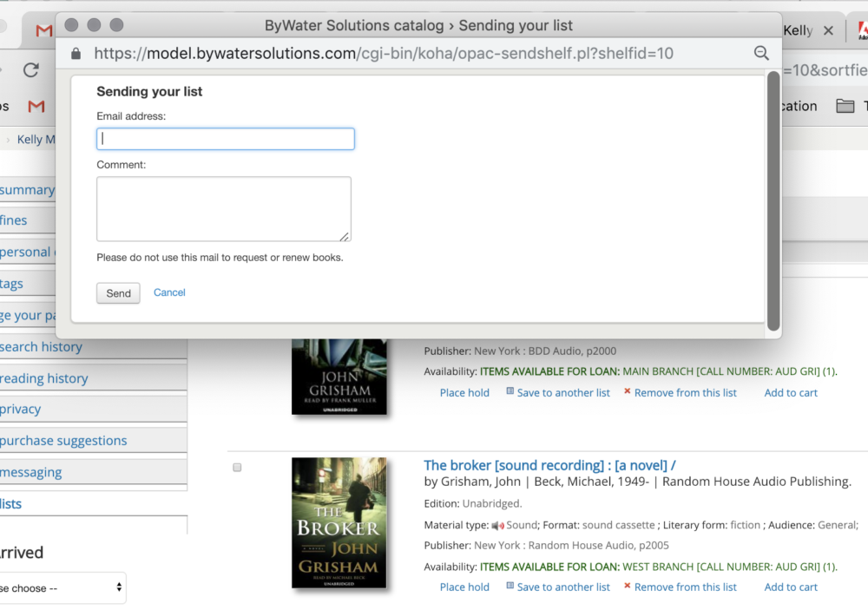
Task: Open the folder bookmark icon in the bookmarks bar
Action: point(845,106)
